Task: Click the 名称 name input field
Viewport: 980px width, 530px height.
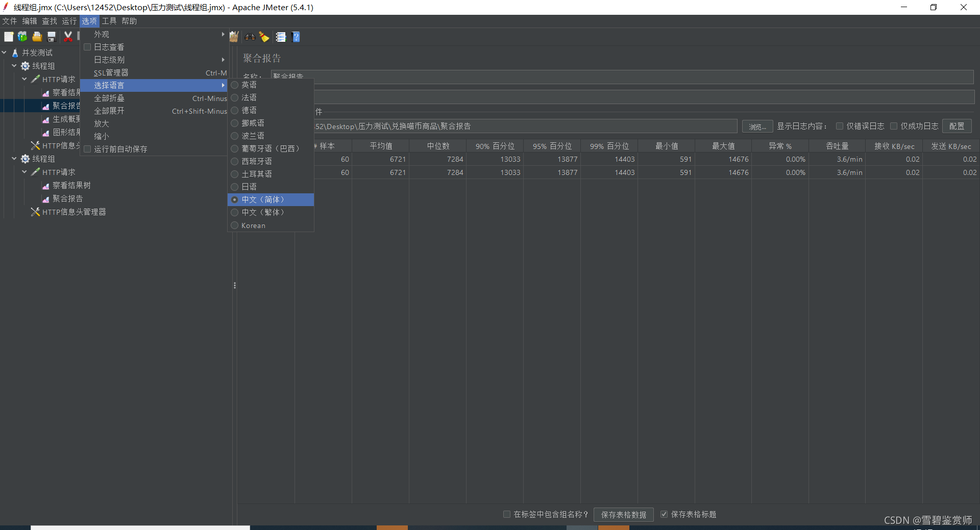Action: click(622, 77)
